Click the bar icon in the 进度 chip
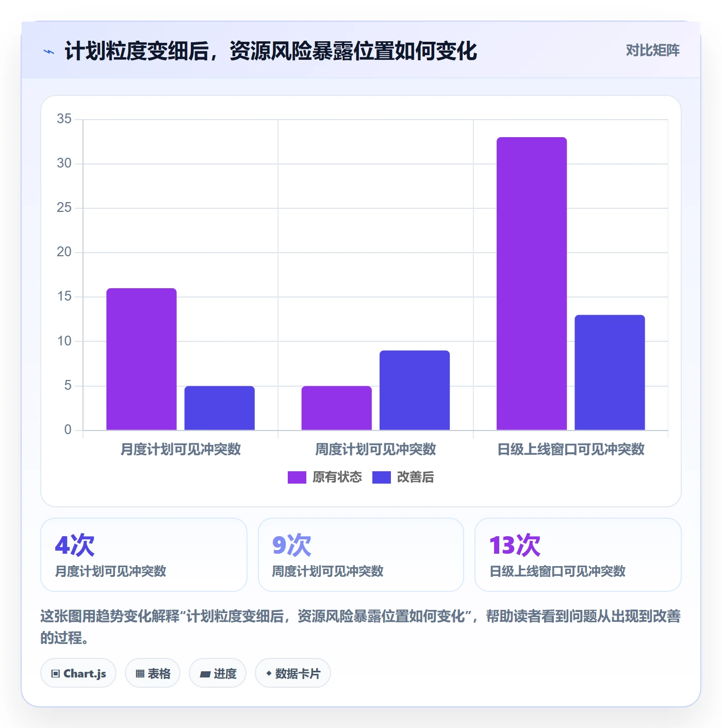Image resolution: width=722 pixels, height=728 pixels. (205, 674)
